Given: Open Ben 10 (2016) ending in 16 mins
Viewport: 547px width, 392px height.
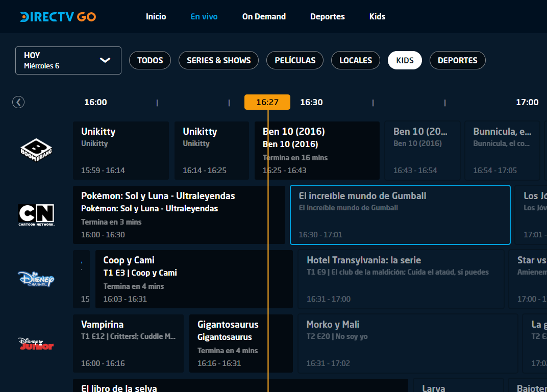Looking at the screenshot, I should click(x=317, y=151).
